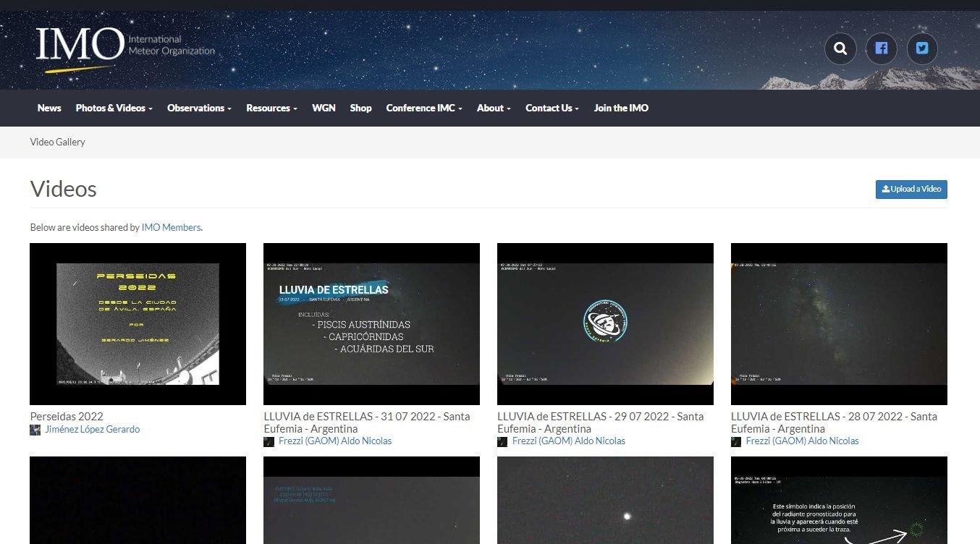The image size is (980, 544).
Task: Click the Upload a Video button
Action: [911, 190]
